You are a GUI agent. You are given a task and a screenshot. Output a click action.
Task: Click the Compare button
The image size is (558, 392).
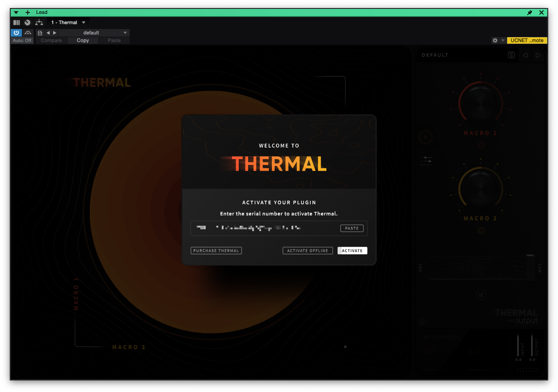[x=51, y=40]
